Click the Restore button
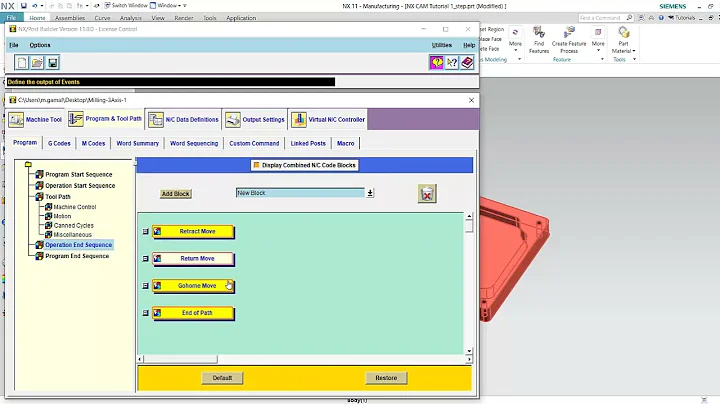 pyautogui.click(x=386, y=378)
